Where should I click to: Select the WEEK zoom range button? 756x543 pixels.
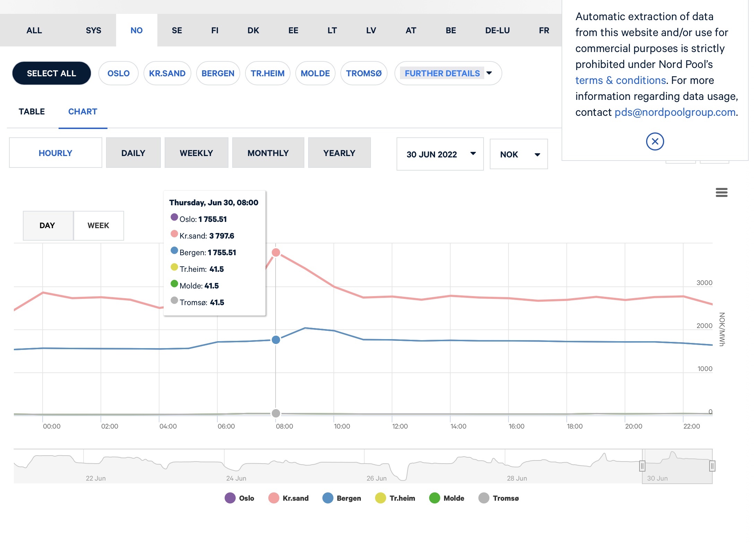[x=98, y=225]
